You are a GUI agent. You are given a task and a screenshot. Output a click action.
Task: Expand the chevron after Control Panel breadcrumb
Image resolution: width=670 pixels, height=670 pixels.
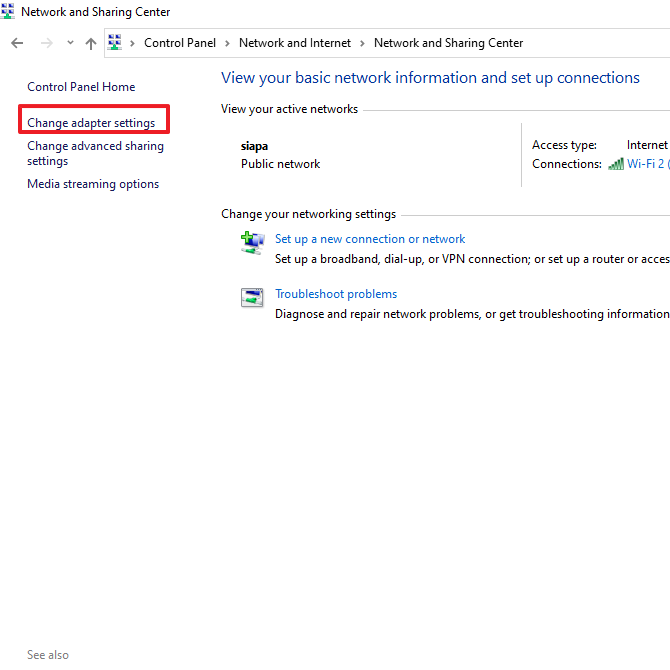(227, 43)
